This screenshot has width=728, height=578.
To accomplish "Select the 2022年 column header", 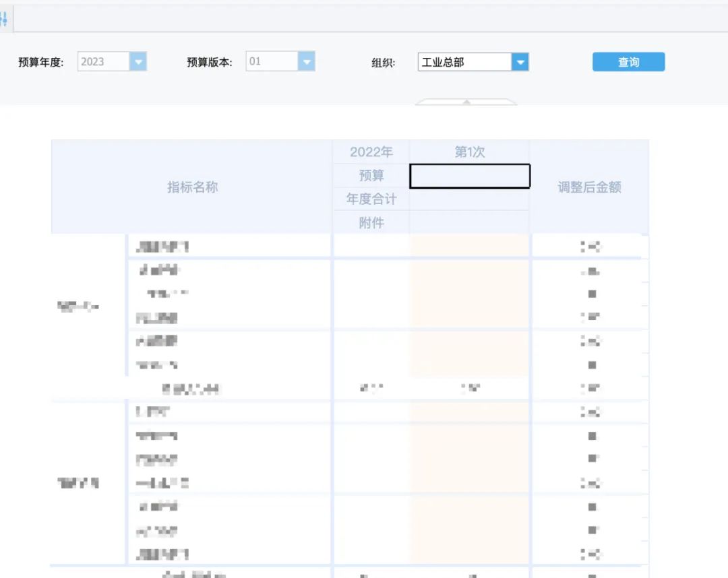I will click(x=371, y=152).
